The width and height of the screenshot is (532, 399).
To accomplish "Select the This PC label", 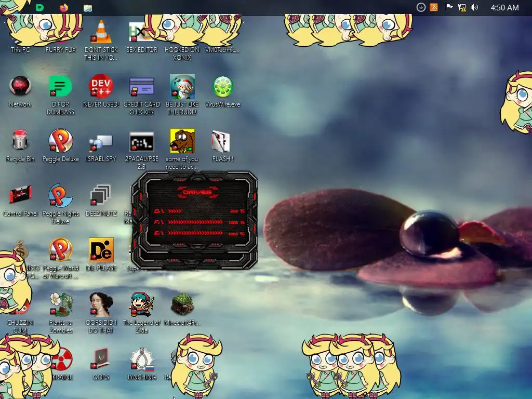I will point(20,50).
